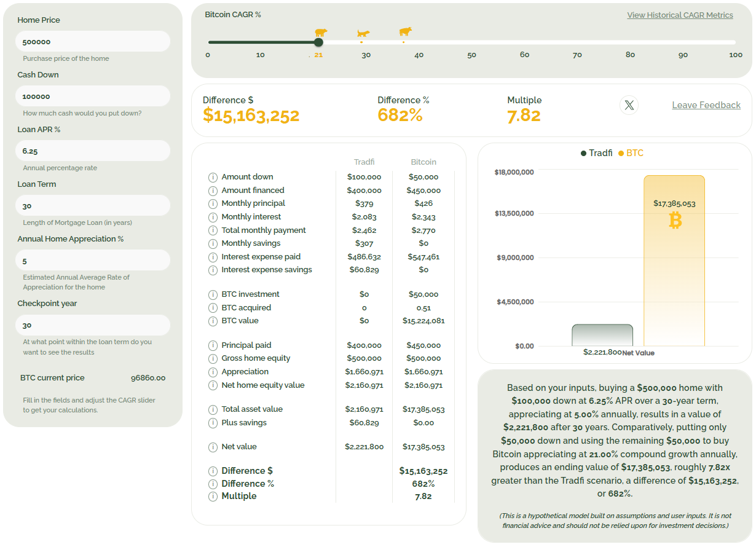Show info for Gross home equity
756x547 pixels.
click(213, 358)
